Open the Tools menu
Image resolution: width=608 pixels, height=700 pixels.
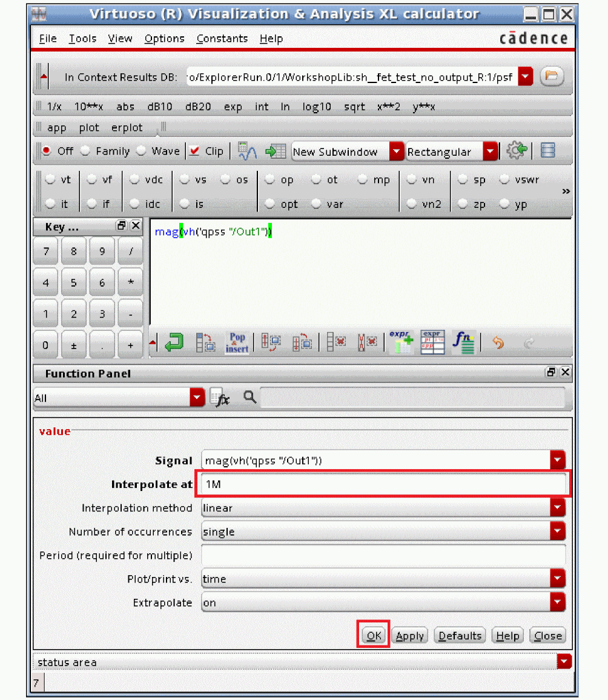point(82,39)
